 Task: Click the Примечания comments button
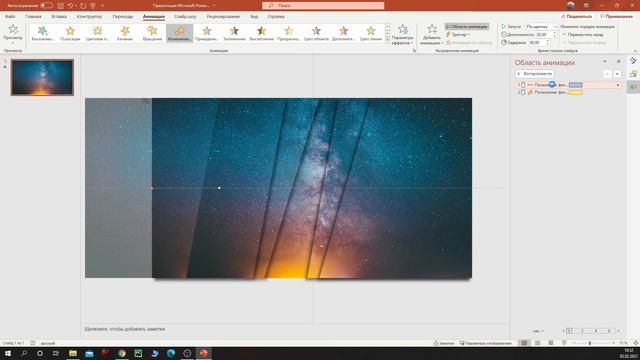[616, 16]
